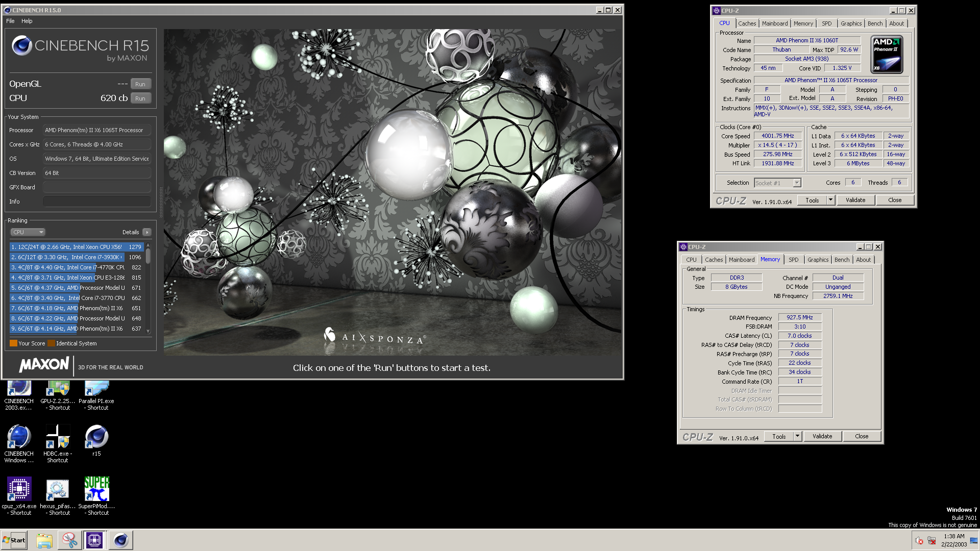This screenshot has height=551, width=980.
Task: Open CPU tab in lower CPU-Z window
Action: coord(691,260)
